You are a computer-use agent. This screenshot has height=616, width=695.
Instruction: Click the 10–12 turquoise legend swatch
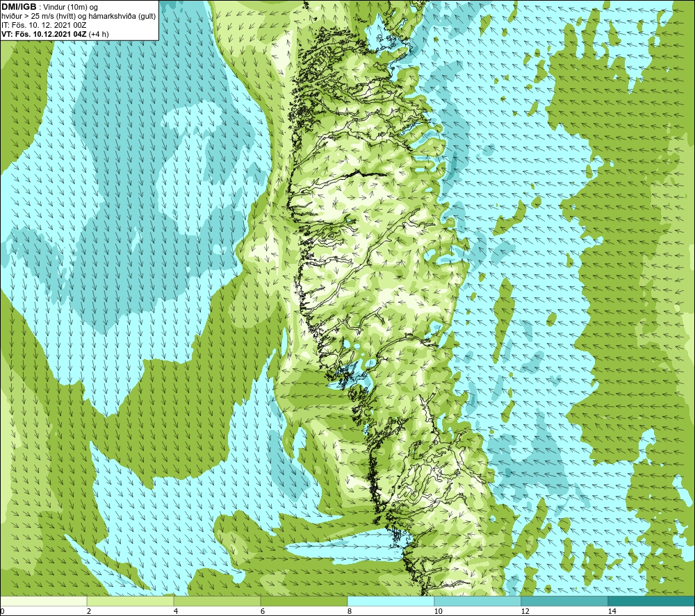pyautogui.click(x=478, y=601)
